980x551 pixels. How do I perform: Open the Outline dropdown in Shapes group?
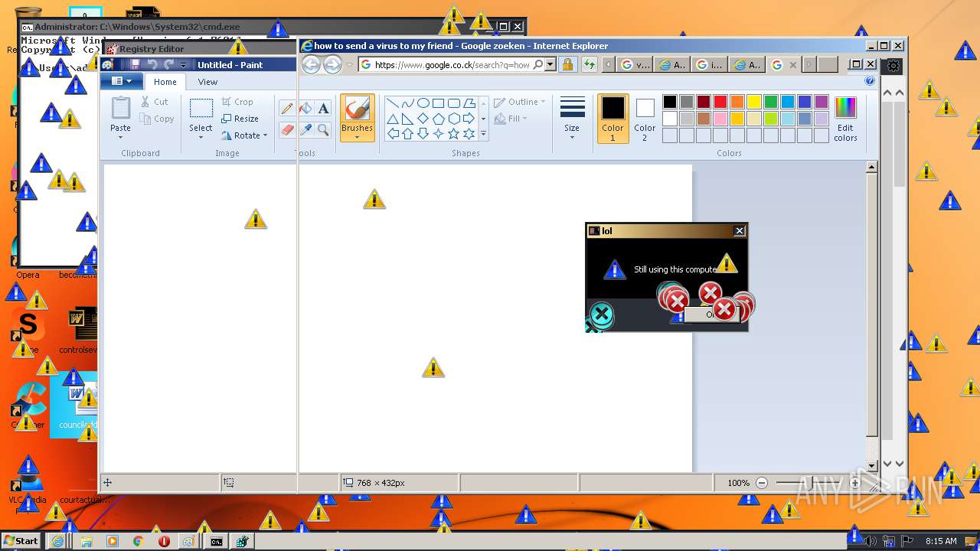(520, 102)
